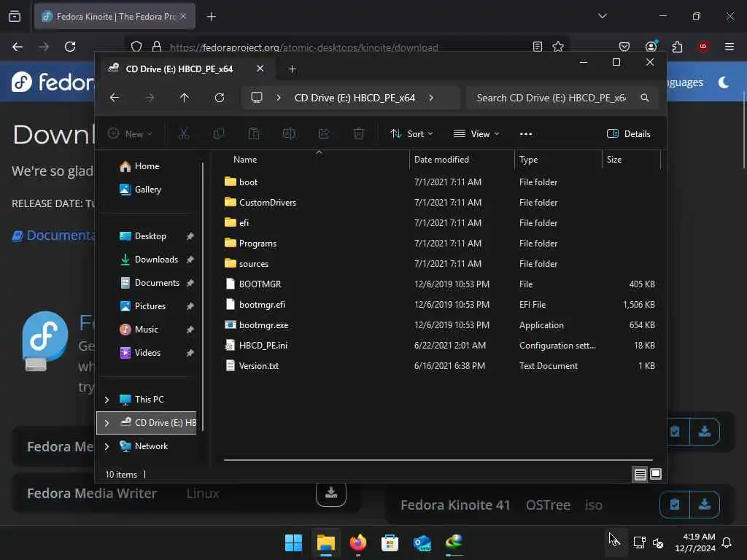Open Firefox extensions puzzle icon
Screen dimensions: 747x560
point(677,47)
